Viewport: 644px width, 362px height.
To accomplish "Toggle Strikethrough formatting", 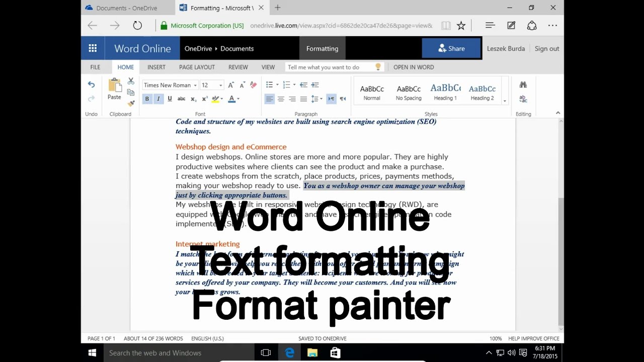I will pos(182,99).
